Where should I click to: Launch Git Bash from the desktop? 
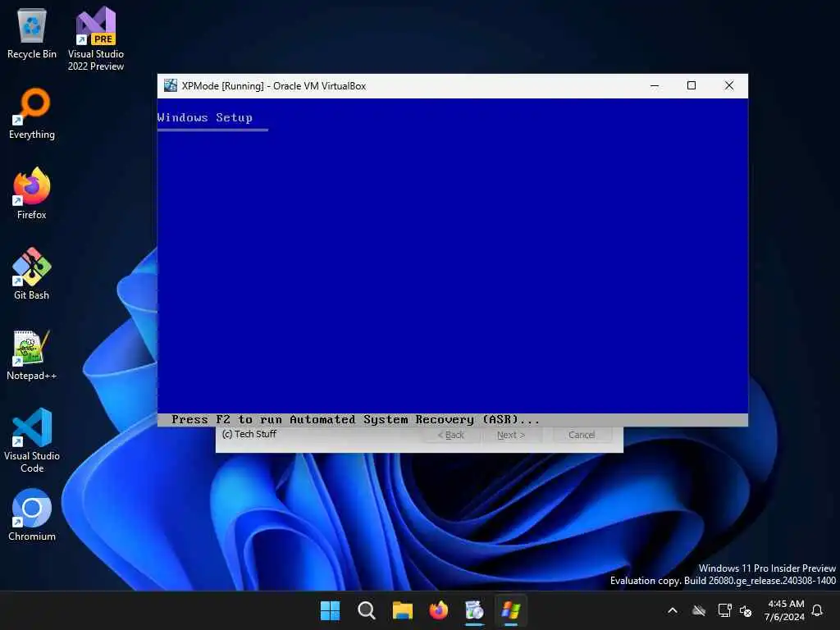tap(32, 274)
